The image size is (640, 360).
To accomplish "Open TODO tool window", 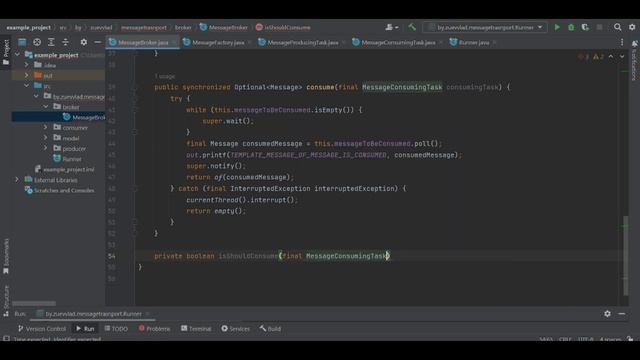I will [x=116, y=329].
